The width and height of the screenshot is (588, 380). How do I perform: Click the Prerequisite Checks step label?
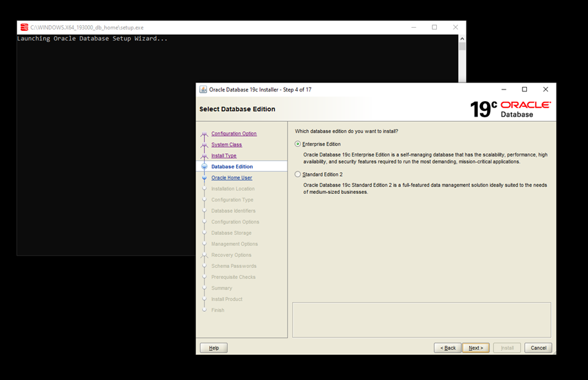tap(234, 277)
